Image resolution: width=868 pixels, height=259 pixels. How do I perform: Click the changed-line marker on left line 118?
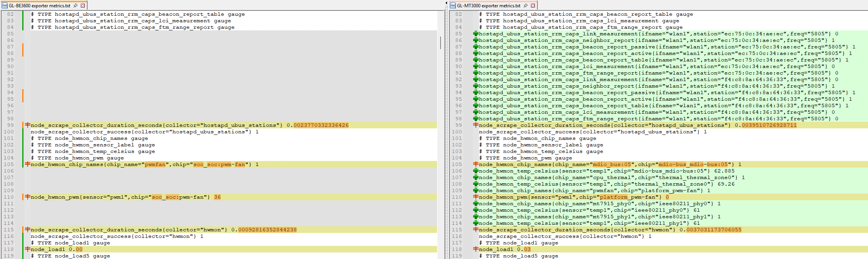point(28,249)
